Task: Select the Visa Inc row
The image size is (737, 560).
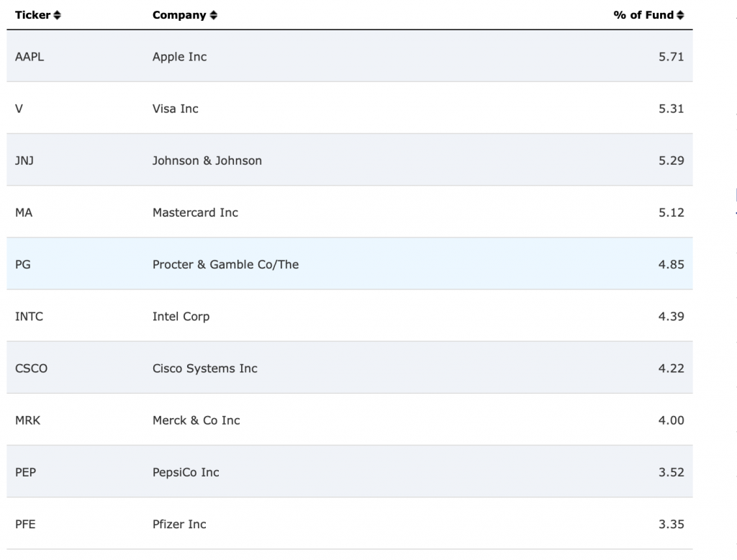Action: (x=350, y=108)
